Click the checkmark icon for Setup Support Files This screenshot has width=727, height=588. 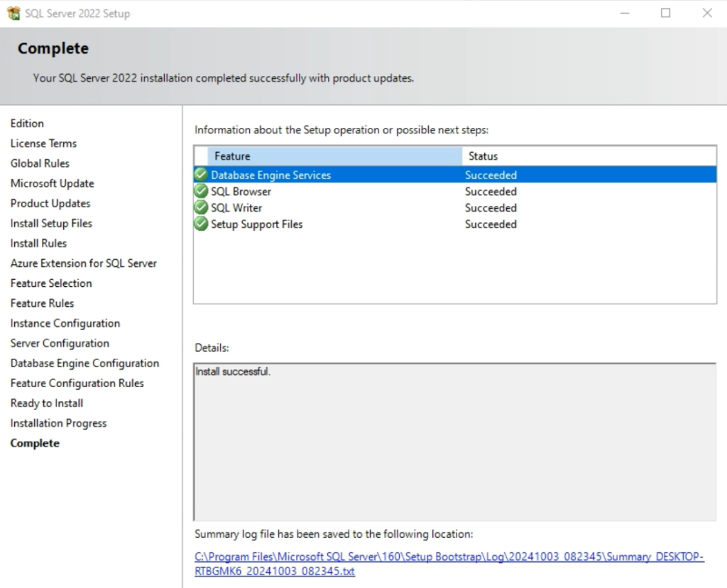point(200,224)
